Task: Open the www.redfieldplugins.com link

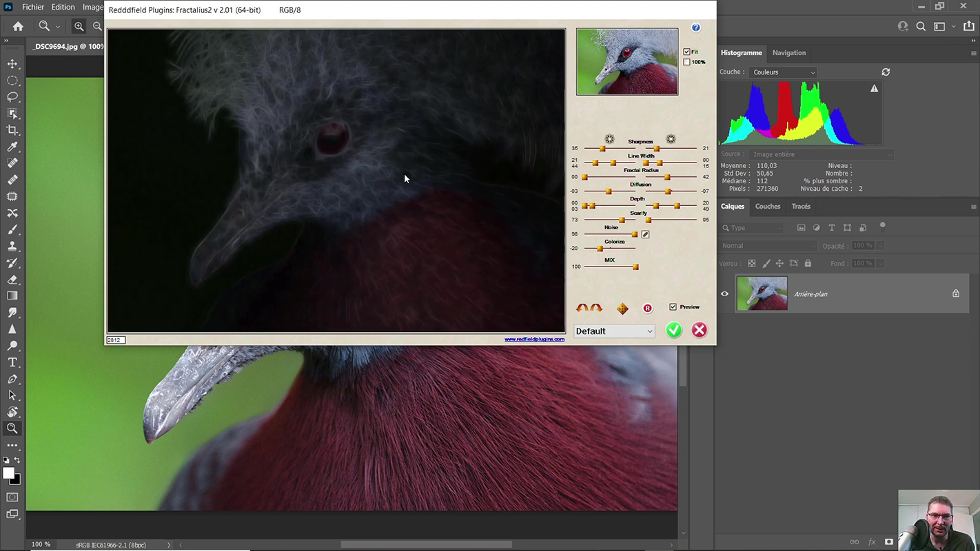Action: coord(534,340)
